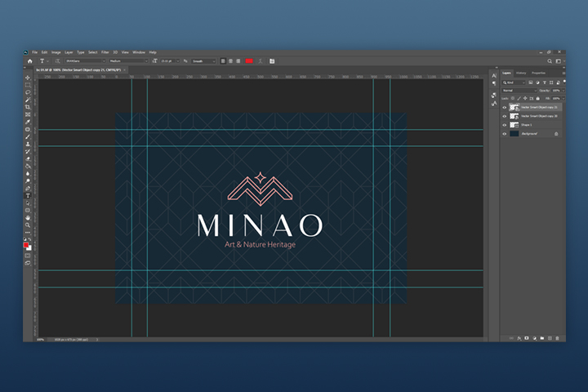Screen dimensions: 588x392
Task: Open the workspace switcher dropdown
Action: (559, 60)
